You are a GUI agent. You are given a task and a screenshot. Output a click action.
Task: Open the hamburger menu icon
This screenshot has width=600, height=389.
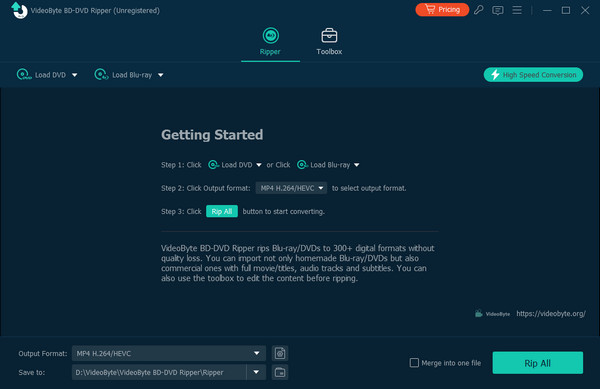[x=517, y=10]
